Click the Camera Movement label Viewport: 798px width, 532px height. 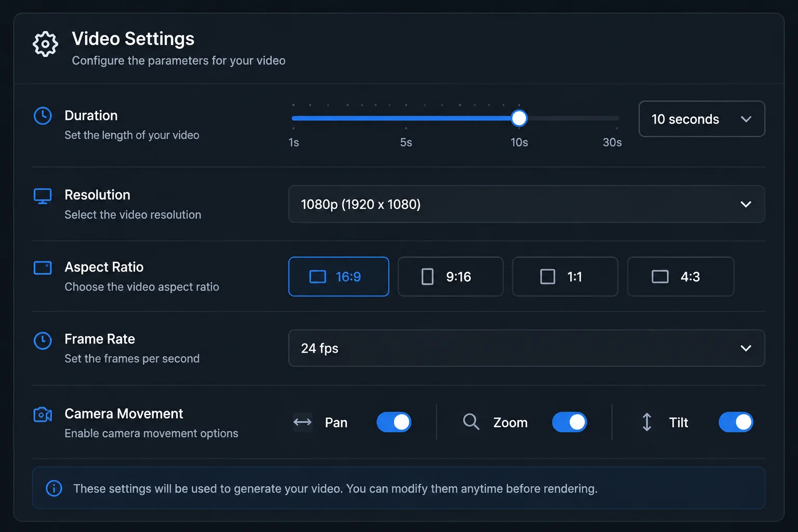click(x=124, y=414)
